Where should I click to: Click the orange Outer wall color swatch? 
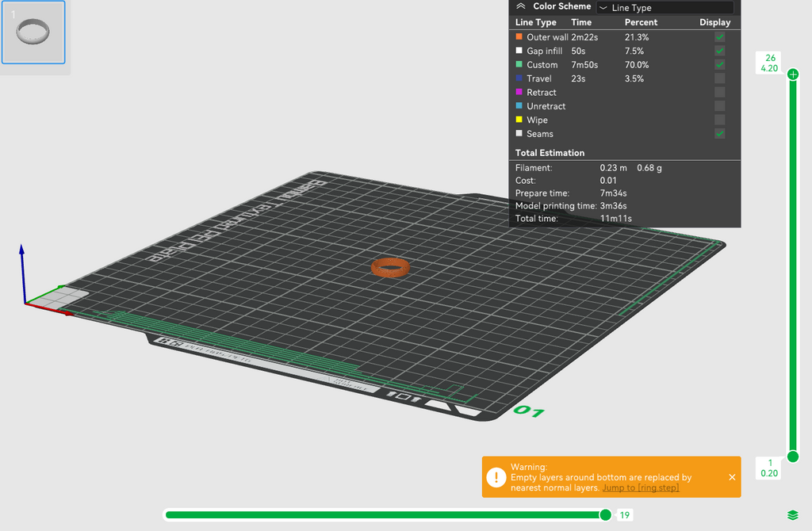click(x=519, y=36)
